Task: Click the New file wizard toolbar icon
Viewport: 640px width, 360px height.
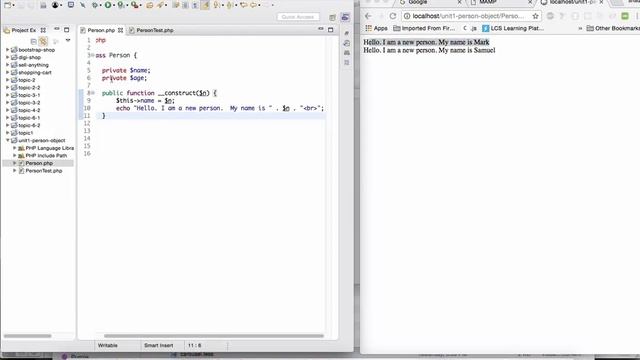Action: tap(8, 5)
